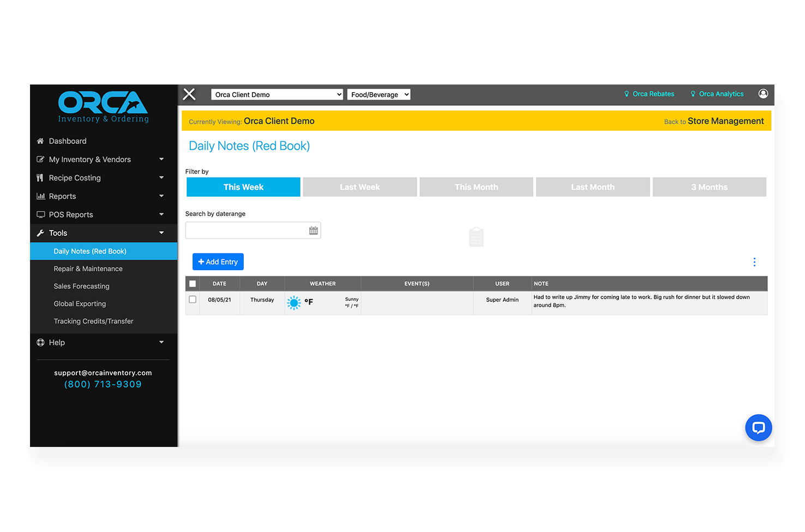The image size is (805, 532).
Task: Open the user profile avatar icon
Action: [763, 94]
